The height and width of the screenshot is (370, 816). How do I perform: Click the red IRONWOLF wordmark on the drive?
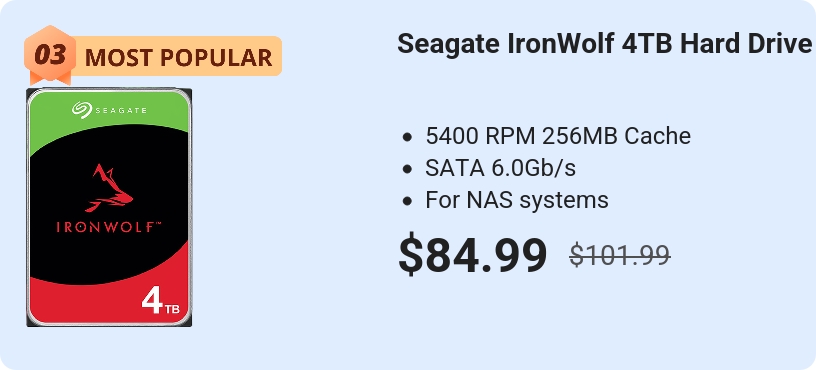point(109,227)
